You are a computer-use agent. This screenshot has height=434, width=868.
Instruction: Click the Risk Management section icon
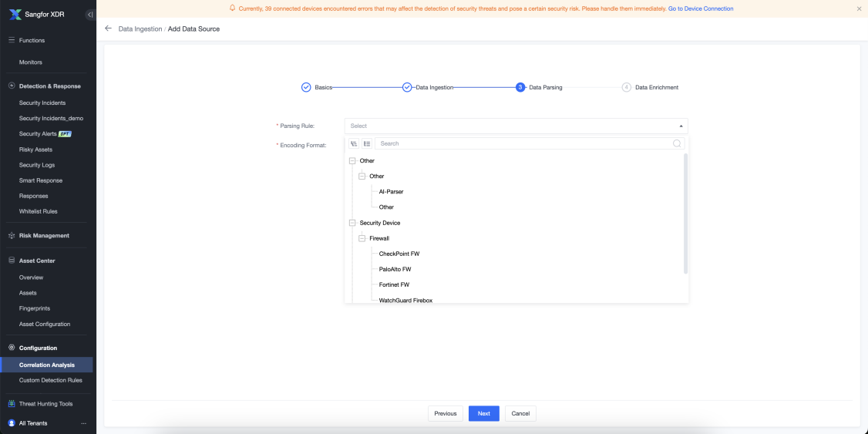pyautogui.click(x=12, y=236)
